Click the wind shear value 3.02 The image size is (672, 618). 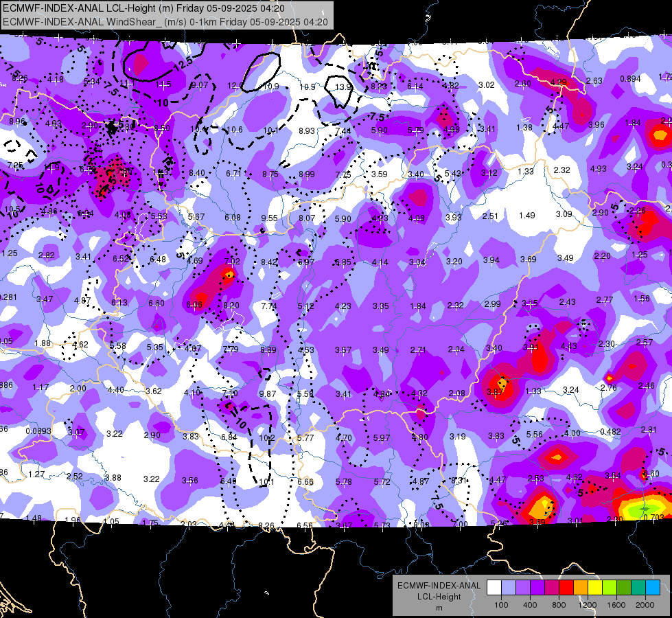tap(487, 85)
